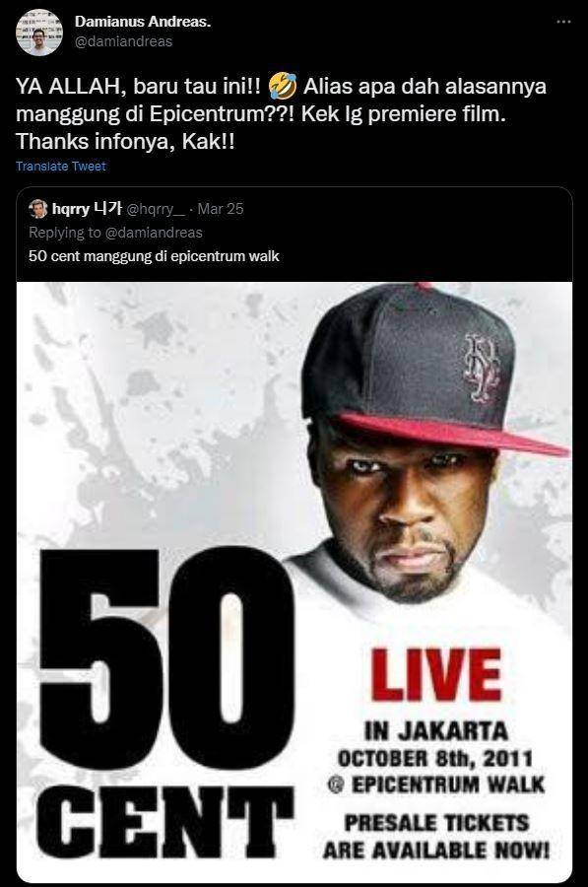Screen dimensions: 588x887
Task: Click the @hqrry__ handle
Action: (156, 209)
